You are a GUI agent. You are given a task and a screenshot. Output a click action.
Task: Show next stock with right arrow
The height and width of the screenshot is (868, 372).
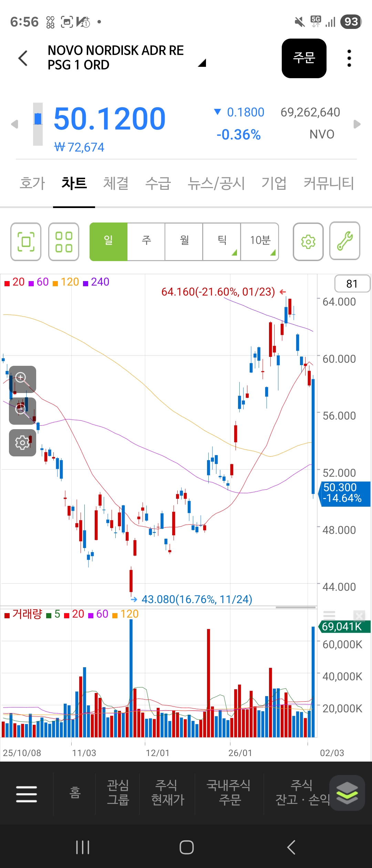(357, 124)
